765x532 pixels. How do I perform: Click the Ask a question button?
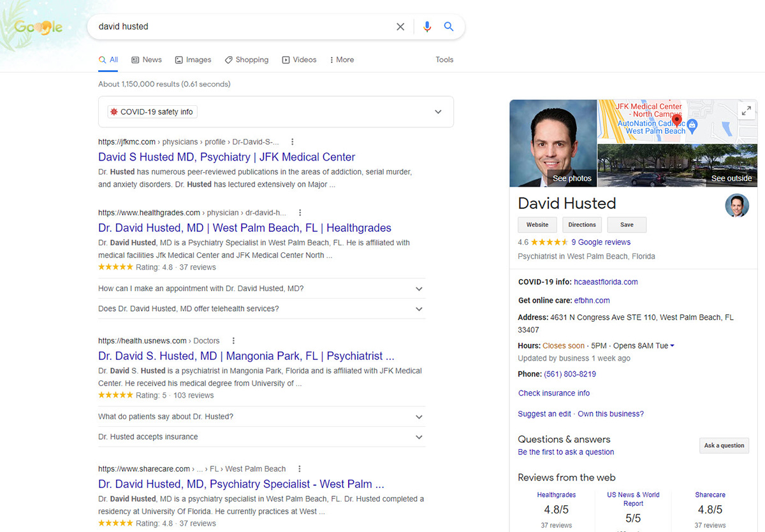[x=724, y=446]
